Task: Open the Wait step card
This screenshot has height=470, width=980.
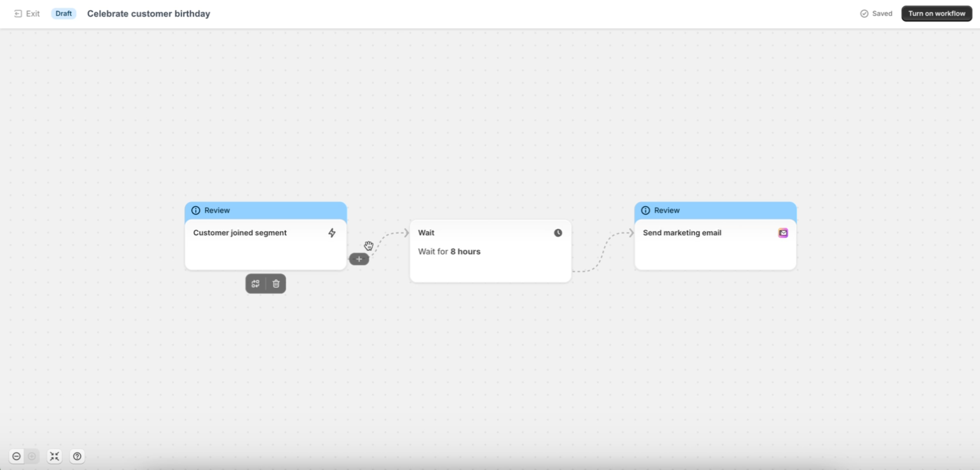Action: [x=490, y=261]
